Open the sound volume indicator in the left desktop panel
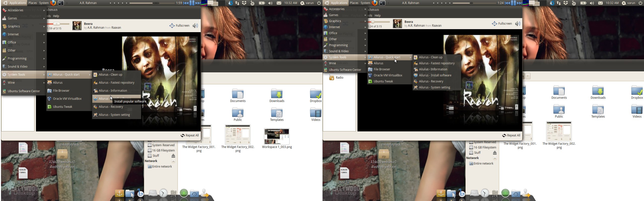 (270, 3)
